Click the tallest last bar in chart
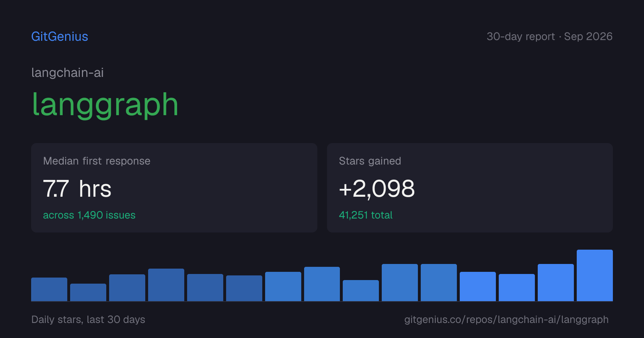Viewport: 644px width, 338px height. 595,275
